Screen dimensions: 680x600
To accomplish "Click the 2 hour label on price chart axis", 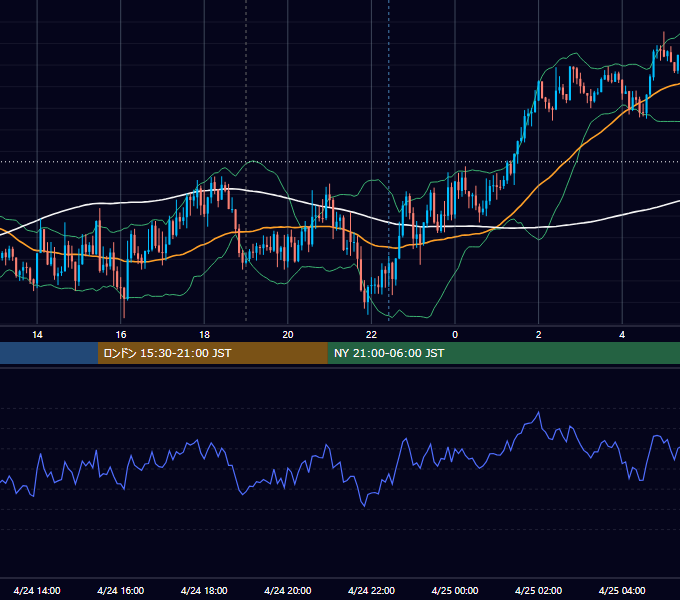I will point(539,335).
